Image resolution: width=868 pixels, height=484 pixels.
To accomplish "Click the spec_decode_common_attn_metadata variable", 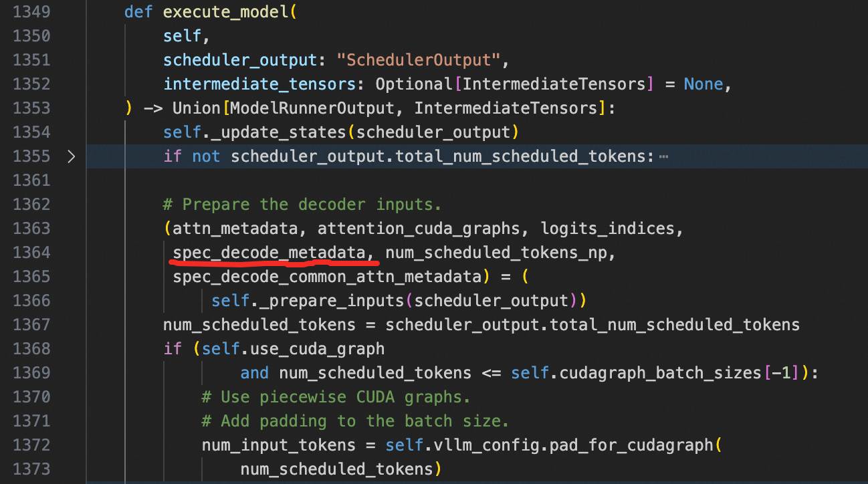I will [x=326, y=277].
